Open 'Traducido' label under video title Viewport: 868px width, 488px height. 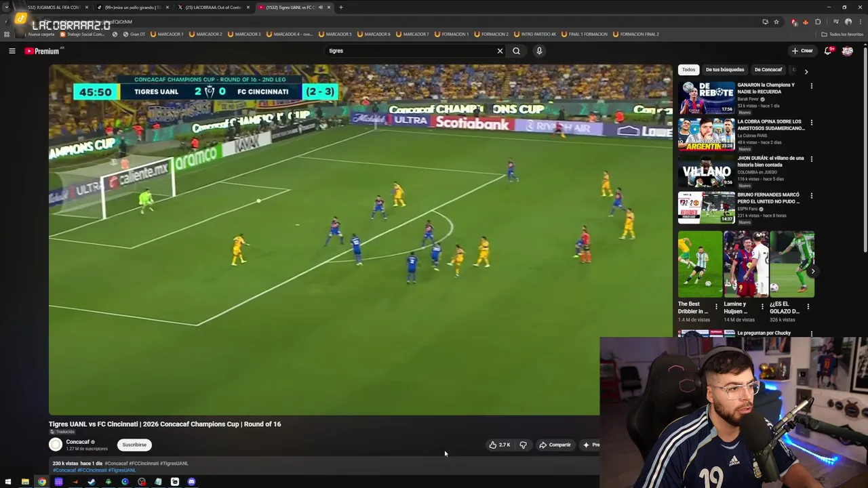(62, 432)
